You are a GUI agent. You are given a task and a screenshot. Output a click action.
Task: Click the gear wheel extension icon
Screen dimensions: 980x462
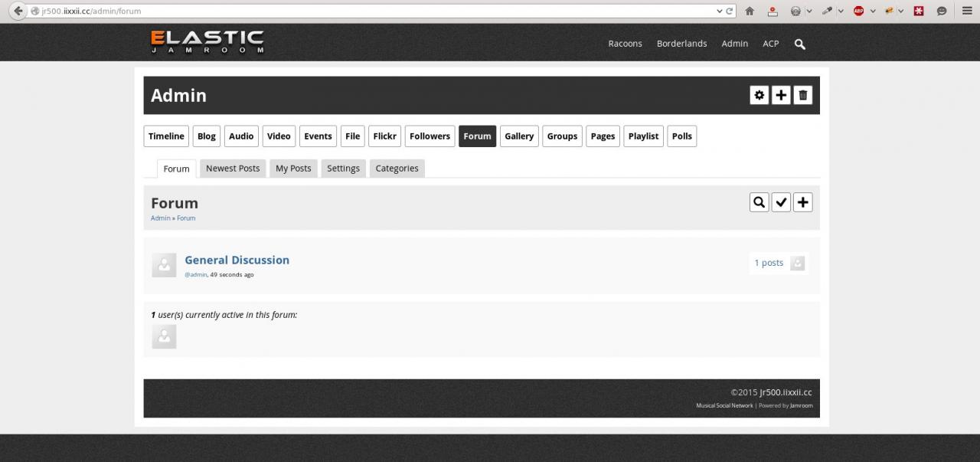tap(795, 11)
